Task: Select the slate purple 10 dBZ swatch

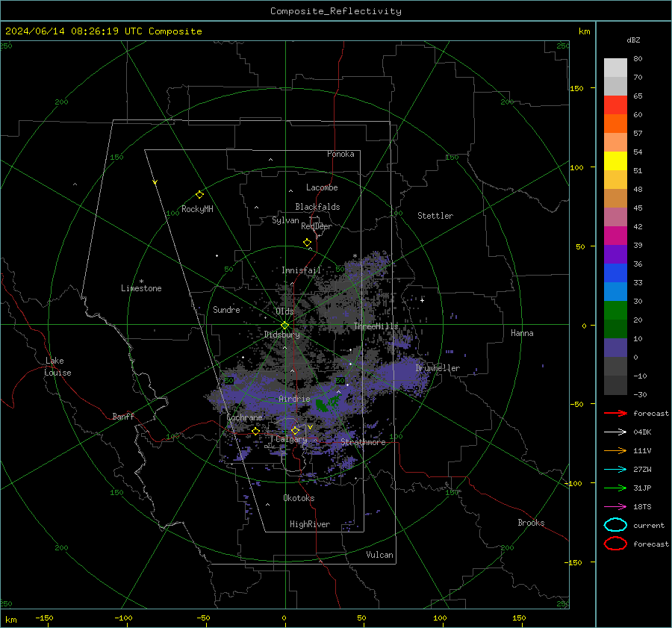Action: click(615, 347)
